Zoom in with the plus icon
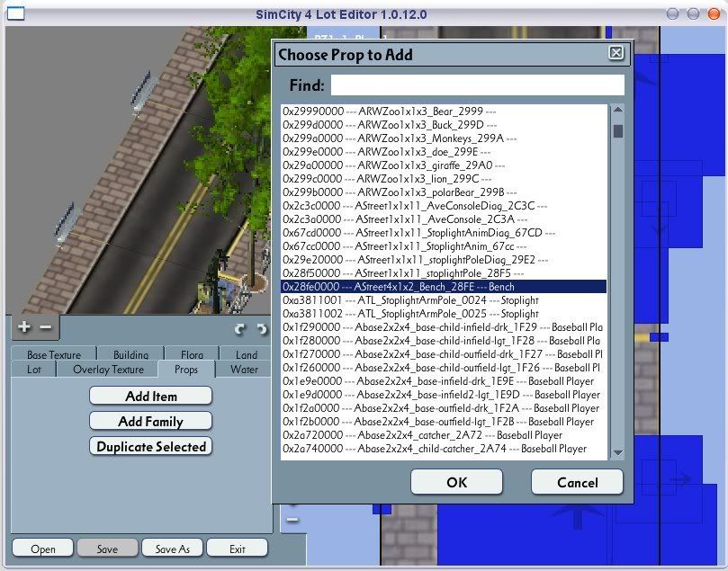 point(24,327)
